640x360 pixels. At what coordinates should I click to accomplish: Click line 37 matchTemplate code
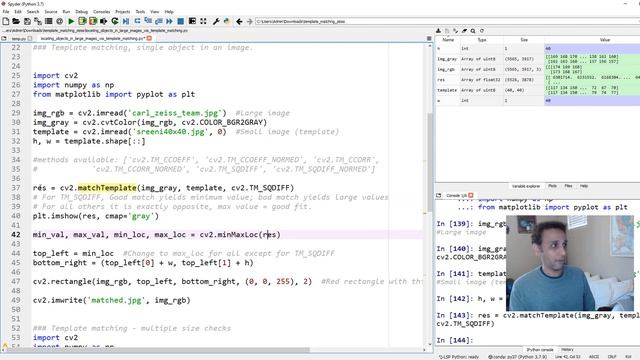[107, 188]
